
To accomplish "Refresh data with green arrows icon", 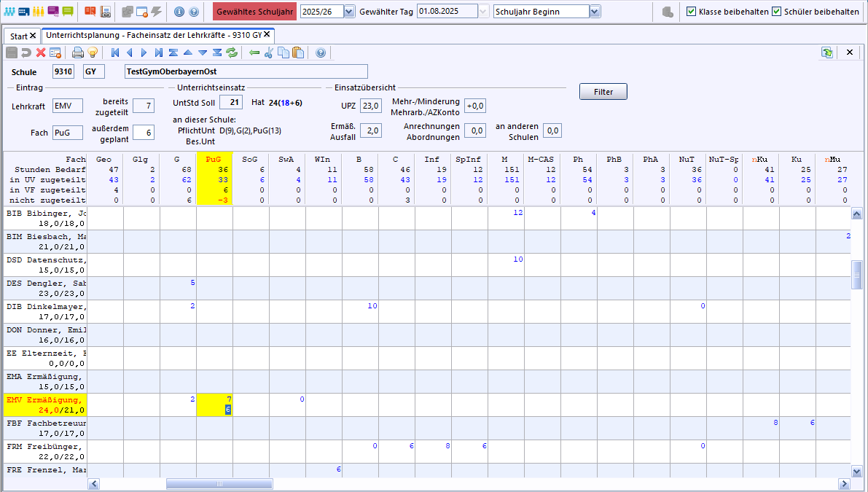I will [x=232, y=52].
